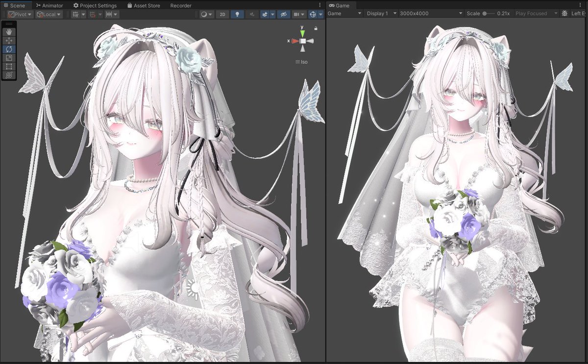The width and height of the screenshot is (588, 364).
Task: Click the red X axis cone
Action: pos(295,41)
